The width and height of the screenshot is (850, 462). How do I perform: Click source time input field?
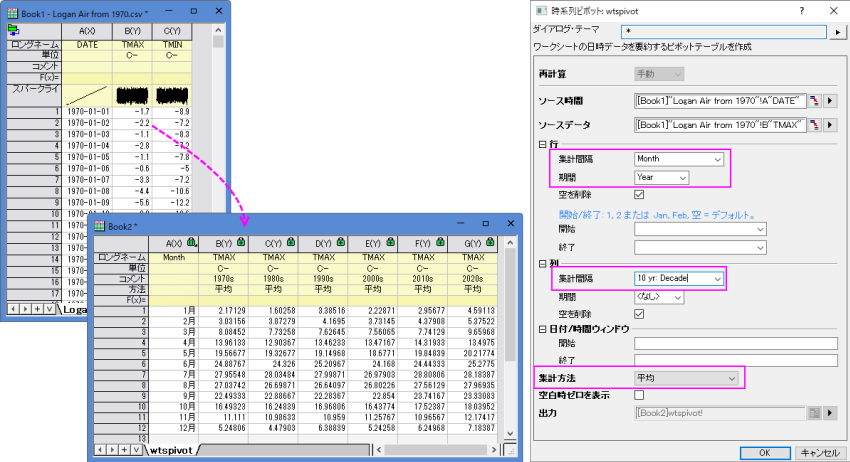pyautogui.click(x=720, y=101)
